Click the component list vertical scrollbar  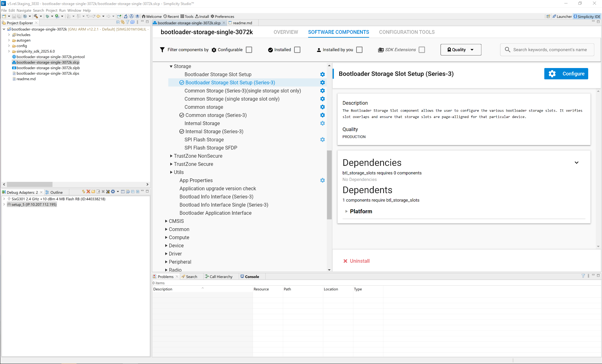pyautogui.click(x=329, y=185)
